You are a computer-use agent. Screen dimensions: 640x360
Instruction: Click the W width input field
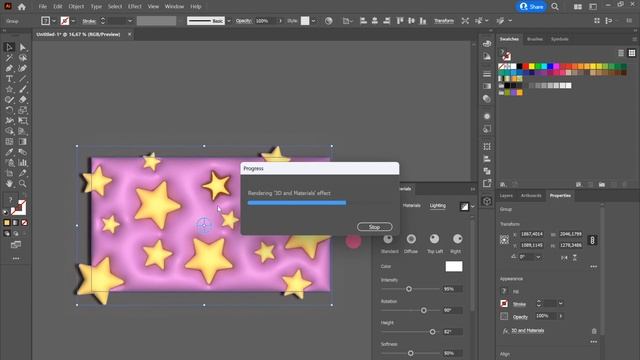pyautogui.click(x=571, y=234)
